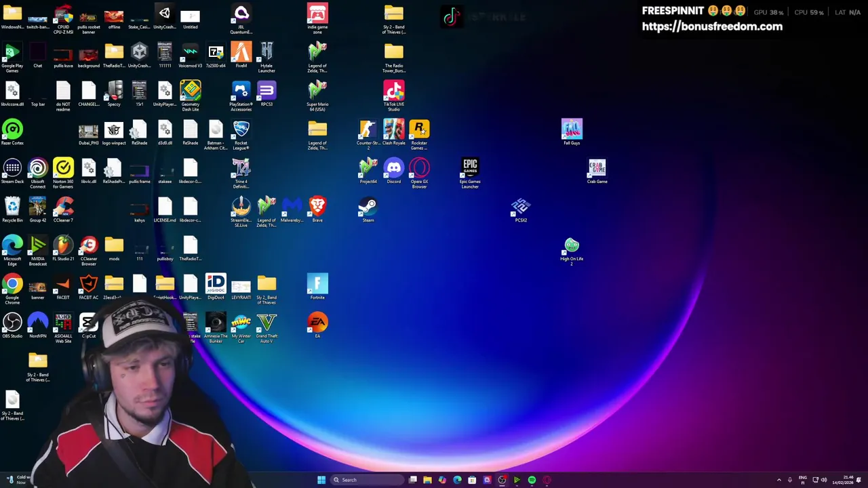Open the NordVPN desktop shortcut

pos(38,326)
